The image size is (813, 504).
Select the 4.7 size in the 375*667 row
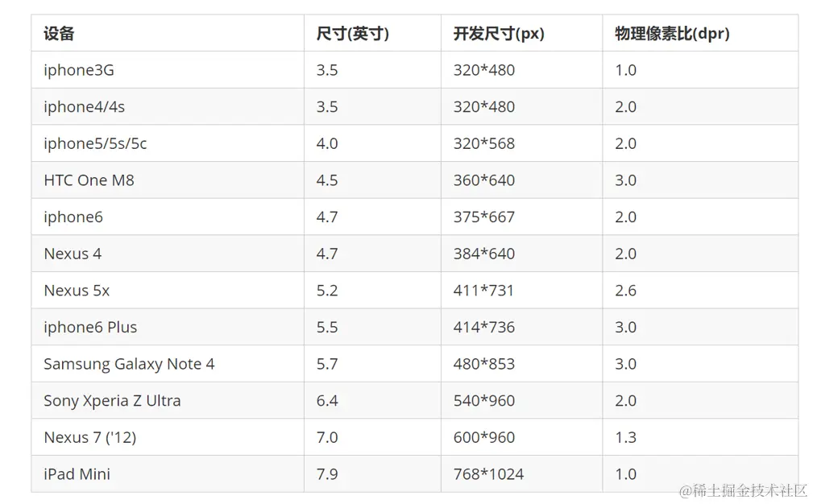[372, 217]
